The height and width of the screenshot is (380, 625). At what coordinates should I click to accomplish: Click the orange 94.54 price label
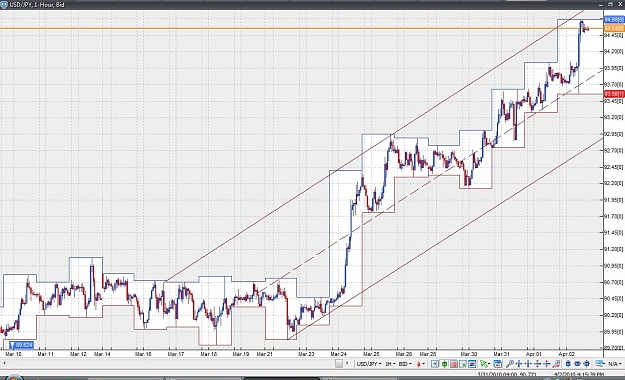614,28
